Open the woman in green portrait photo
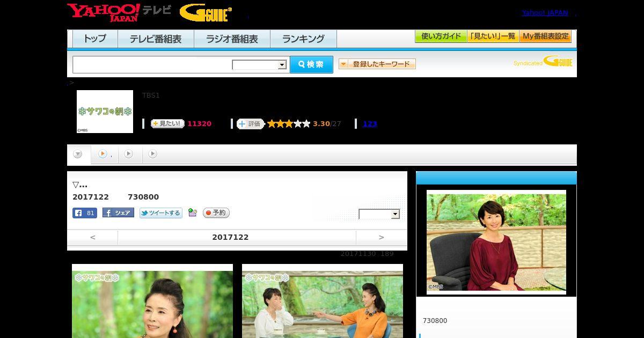This screenshot has height=338, width=644. pos(152,301)
